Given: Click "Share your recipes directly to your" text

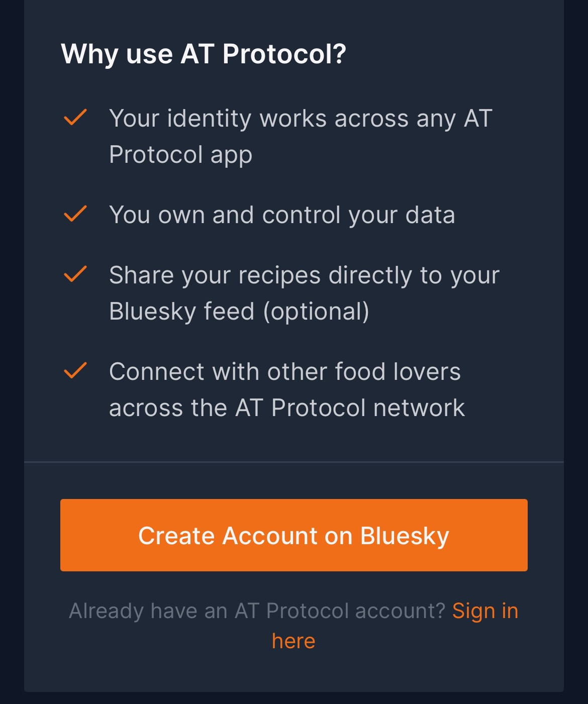Looking at the screenshot, I should 305,276.
